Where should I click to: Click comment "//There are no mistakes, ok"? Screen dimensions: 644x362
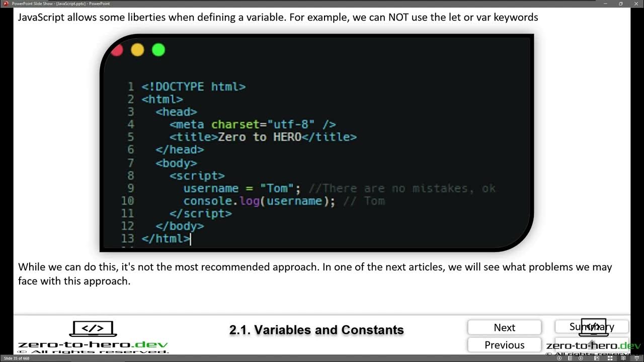(x=402, y=188)
